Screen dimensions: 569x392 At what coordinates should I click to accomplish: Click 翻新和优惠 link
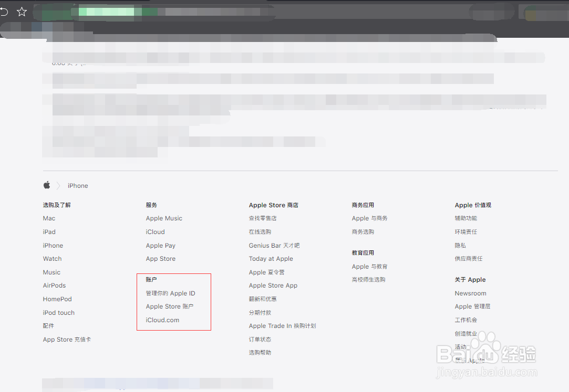tap(263, 299)
